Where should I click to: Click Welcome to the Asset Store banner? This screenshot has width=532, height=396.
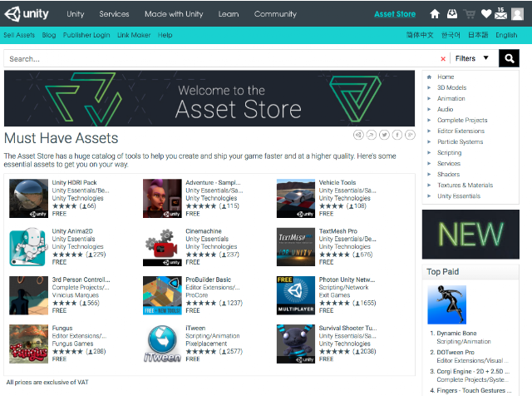click(209, 98)
